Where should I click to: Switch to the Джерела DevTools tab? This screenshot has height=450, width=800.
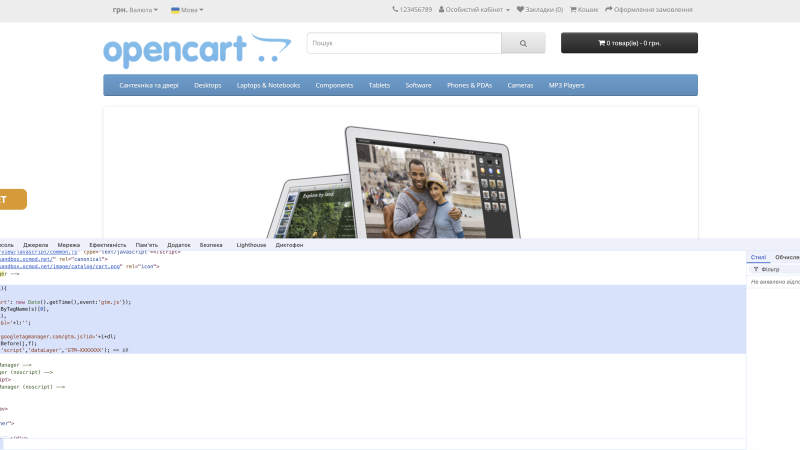[35, 245]
